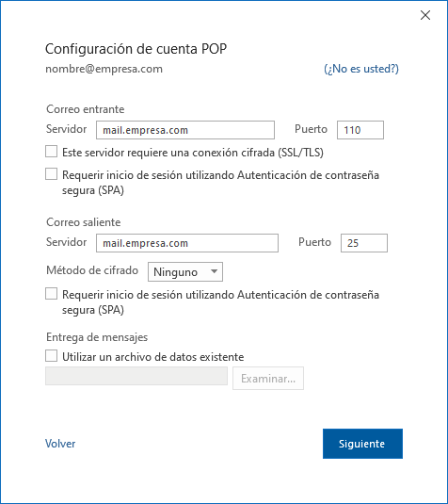Viewport: 448px width, 504px height.
Task: Focus the incoming mail Servidor field
Action: [x=185, y=130]
